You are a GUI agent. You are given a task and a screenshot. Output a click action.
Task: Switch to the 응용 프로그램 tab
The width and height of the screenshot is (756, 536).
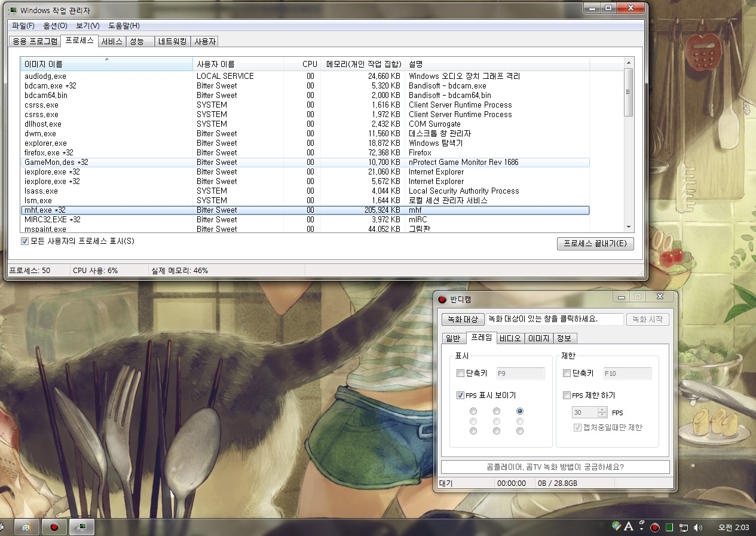(35, 41)
